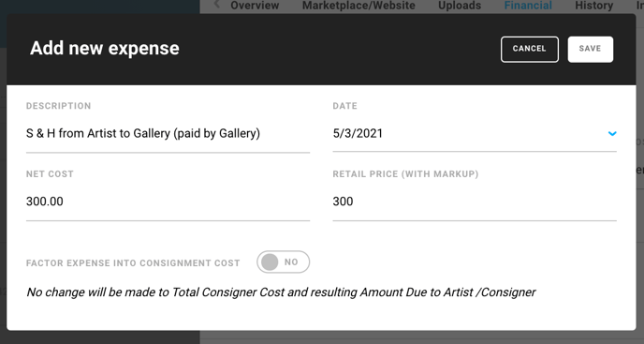Select the date value 5/3/2021
The height and width of the screenshot is (344, 644).
coord(358,133)
